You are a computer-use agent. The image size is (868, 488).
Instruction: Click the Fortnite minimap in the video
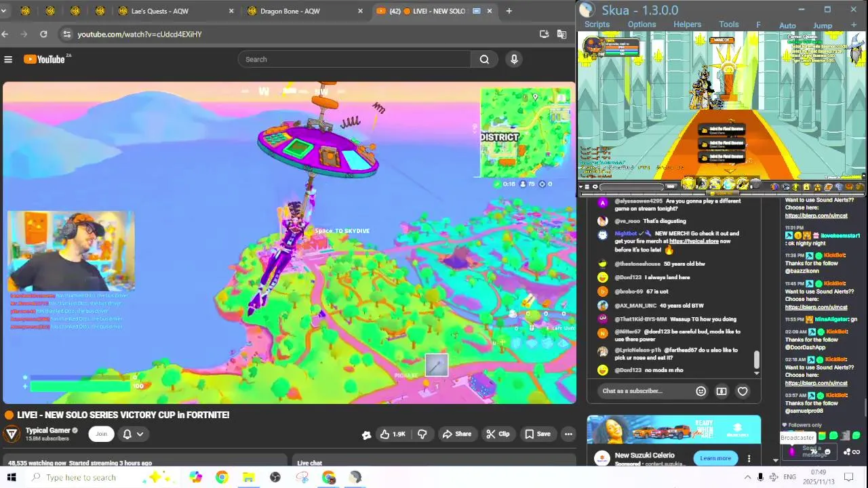[x=524, y=133]
